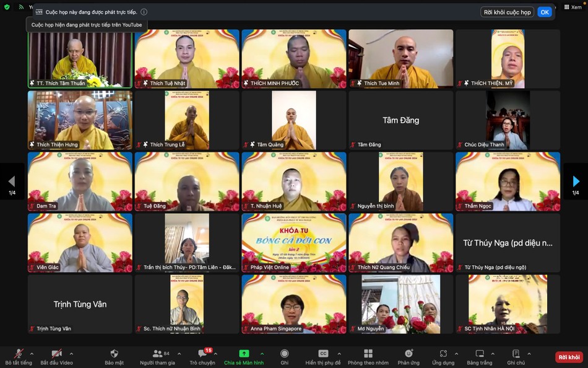Start video with the Bắt đầu Video camera icon
588x368 pixels.
(56, 352)
